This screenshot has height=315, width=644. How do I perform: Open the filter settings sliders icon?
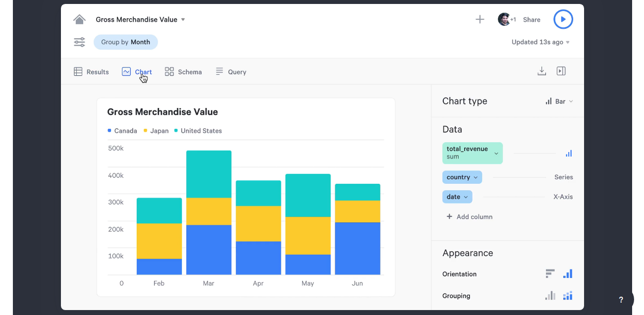79,42
